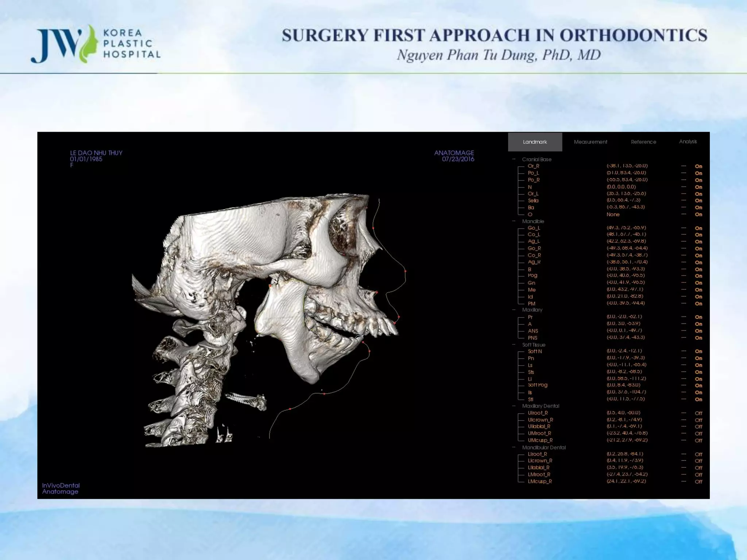Image resolution: width=747 pixels, height=560 pixels.
Task: Collapse the Soft Tissue group
Action: [x=514, y=345]
